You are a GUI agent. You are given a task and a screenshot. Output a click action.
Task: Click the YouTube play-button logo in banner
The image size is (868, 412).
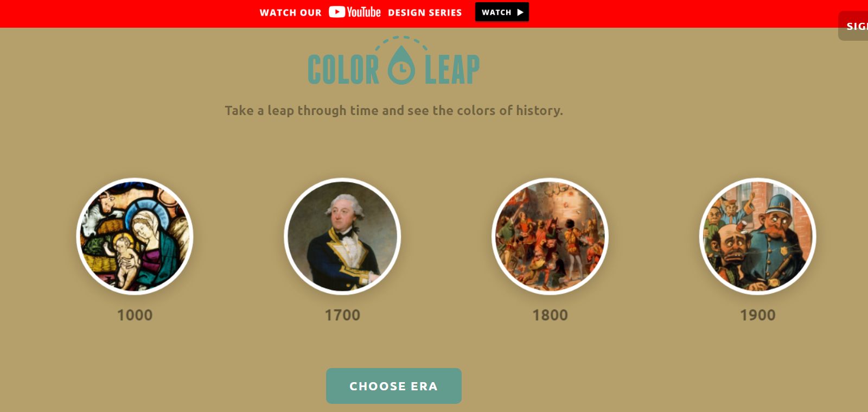[x=337, y=12]
